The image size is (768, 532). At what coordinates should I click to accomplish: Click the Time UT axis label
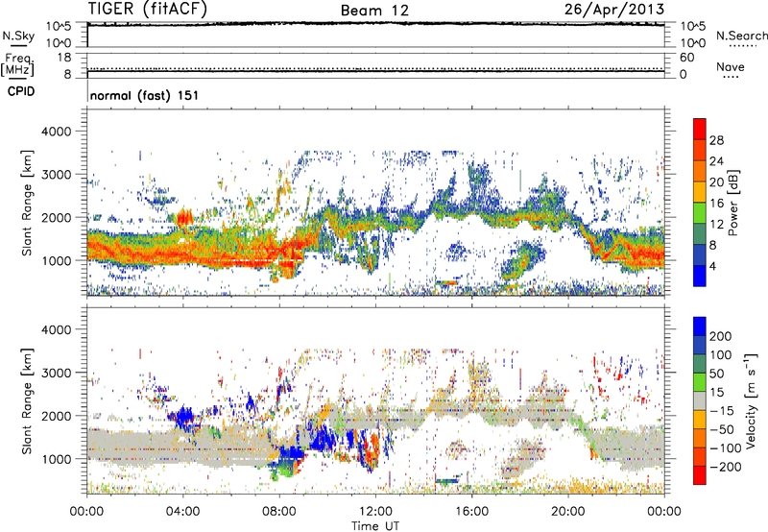tap(375, 526)
